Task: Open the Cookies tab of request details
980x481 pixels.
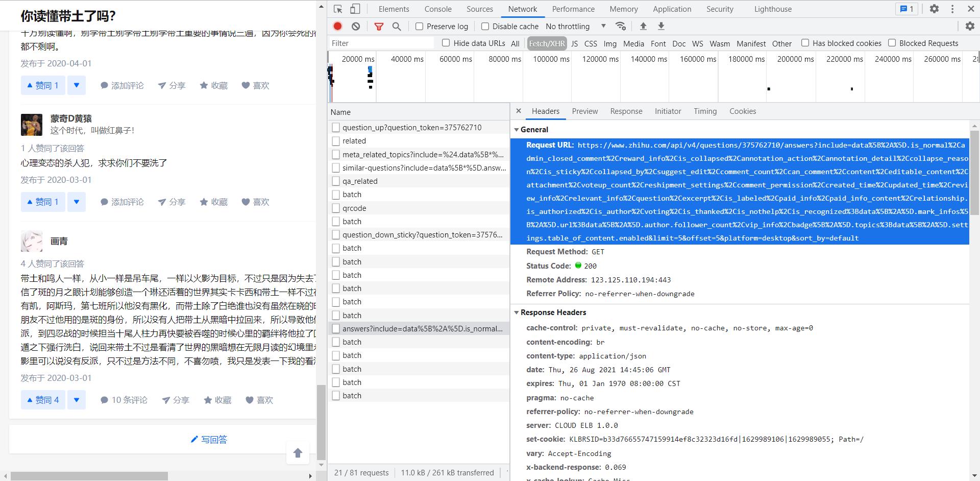Action: (743, 111)
